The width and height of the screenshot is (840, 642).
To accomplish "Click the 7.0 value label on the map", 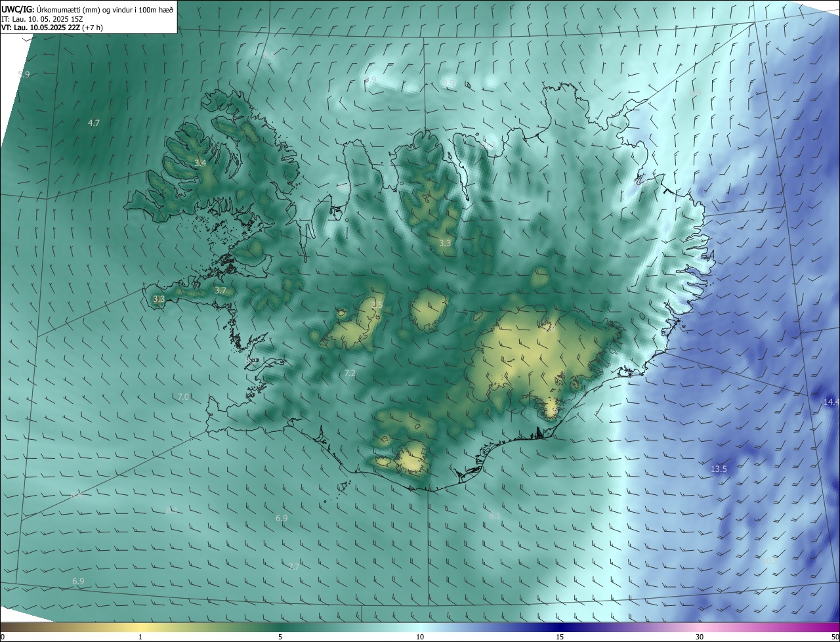I will (184, 396).
